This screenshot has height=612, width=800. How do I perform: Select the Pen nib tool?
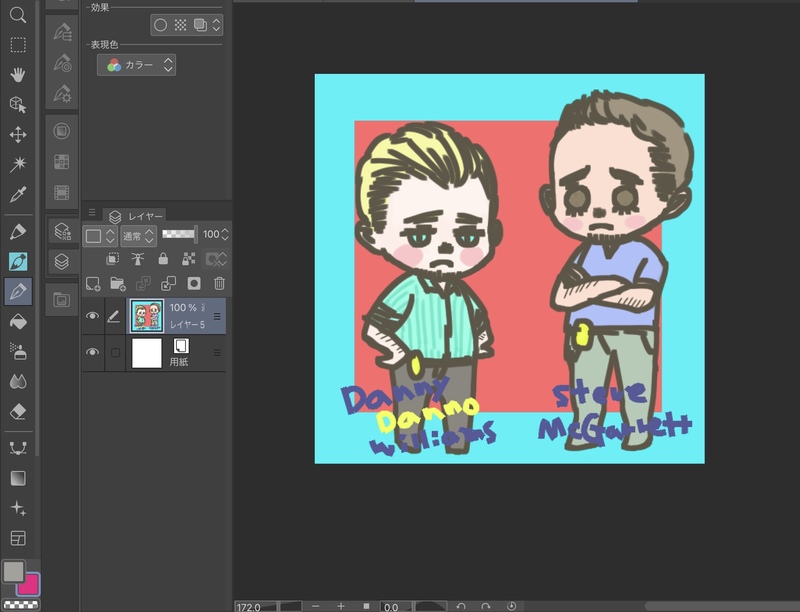18,232
